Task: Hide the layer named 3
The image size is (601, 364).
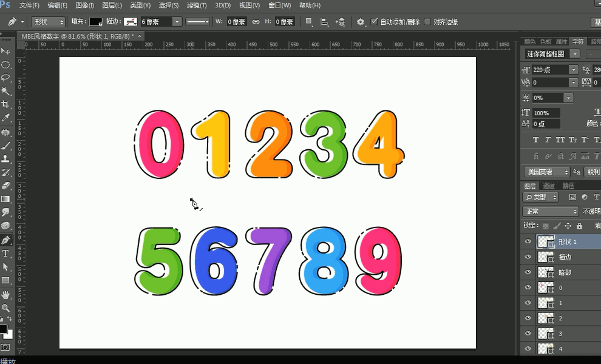Action: [x=528, y=333]
